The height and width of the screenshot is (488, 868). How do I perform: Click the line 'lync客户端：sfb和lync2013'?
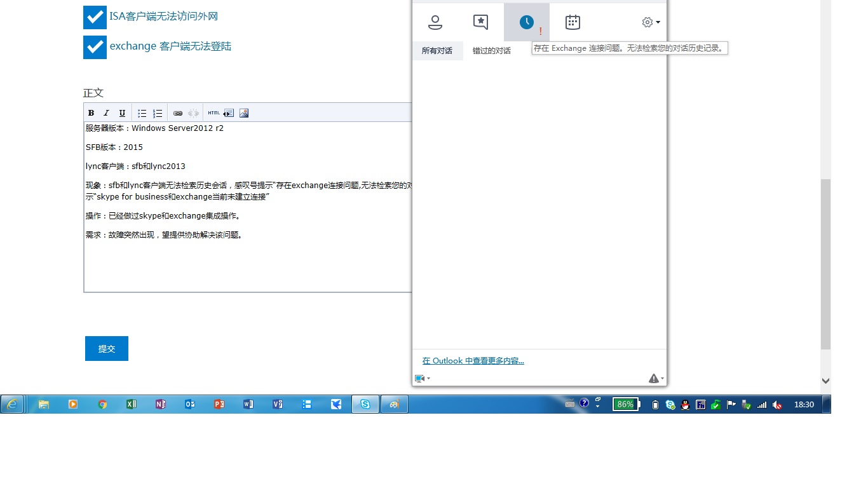135,166
